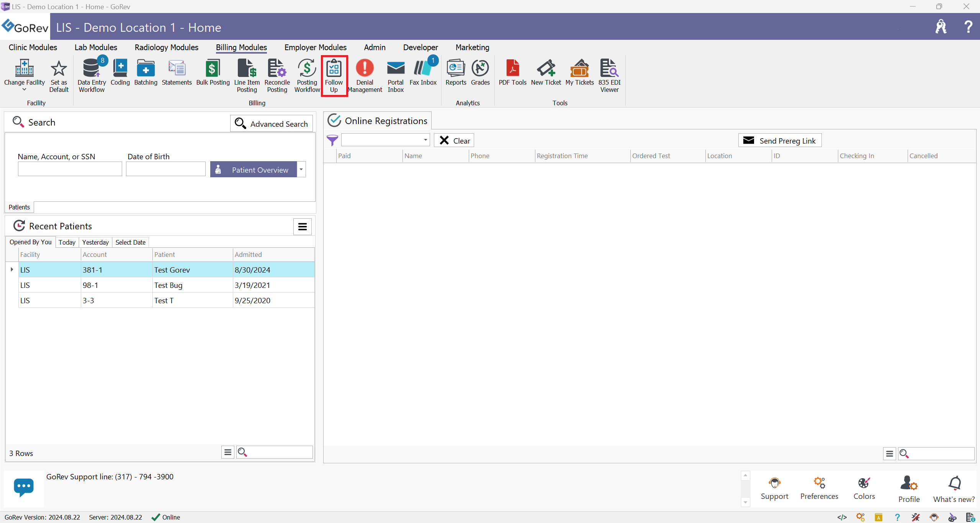
Task: Open the Batching module
Action: coord(146,73)
